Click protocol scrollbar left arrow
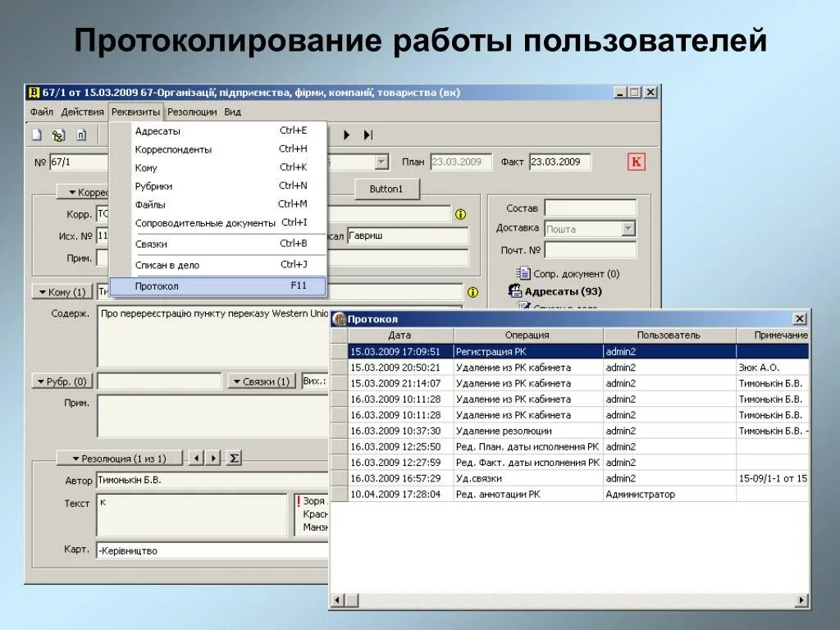 coord(337,600)
